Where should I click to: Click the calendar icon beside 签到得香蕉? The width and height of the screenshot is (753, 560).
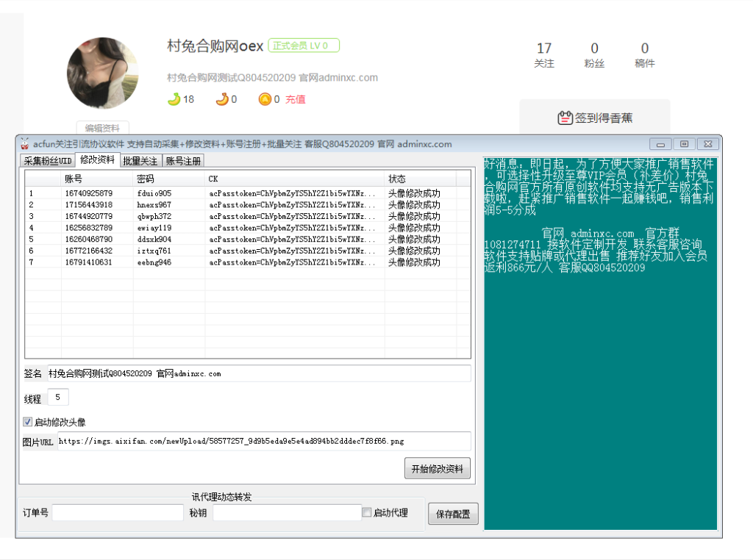pyautogui.click(x=565, y=118)
